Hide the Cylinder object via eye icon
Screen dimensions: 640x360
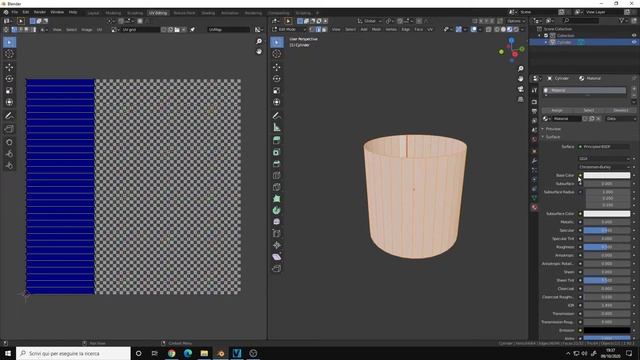pyautogui.click(x=634, y=42)
